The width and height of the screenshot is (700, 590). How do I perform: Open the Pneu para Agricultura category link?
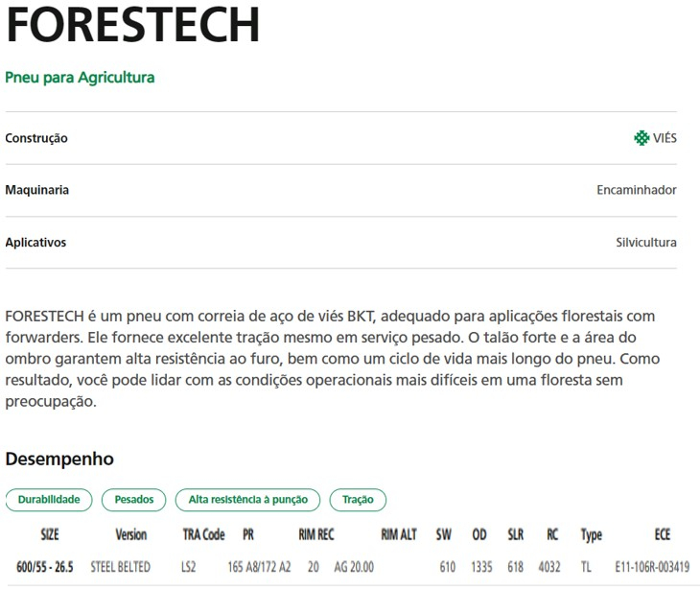pyautogui.click(x=80, y=78)
